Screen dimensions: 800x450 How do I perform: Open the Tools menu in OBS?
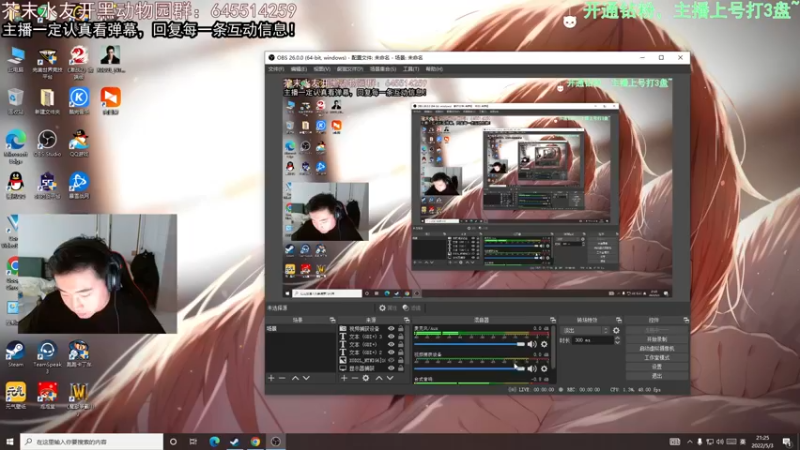(x=411, y=69)
